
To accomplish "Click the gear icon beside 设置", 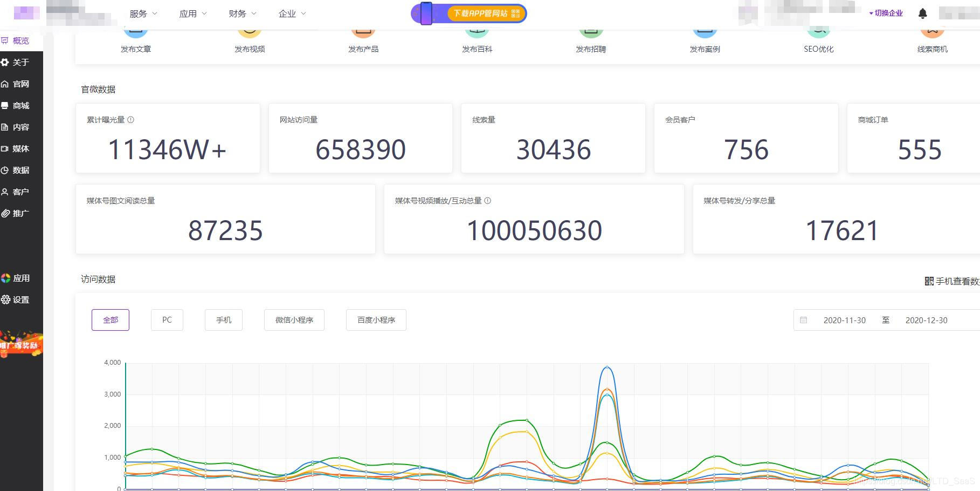I will pyautogui.click(x=6, y=299).
